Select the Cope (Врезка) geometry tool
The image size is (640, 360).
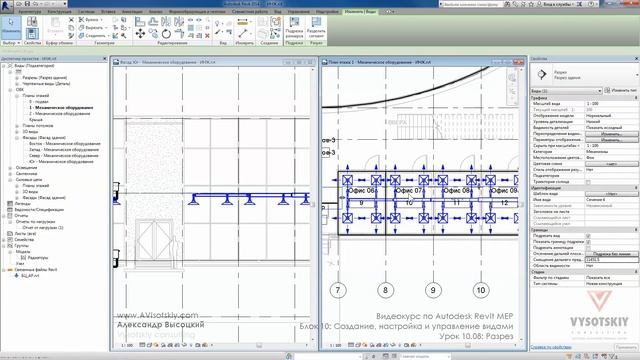point(90,20)
